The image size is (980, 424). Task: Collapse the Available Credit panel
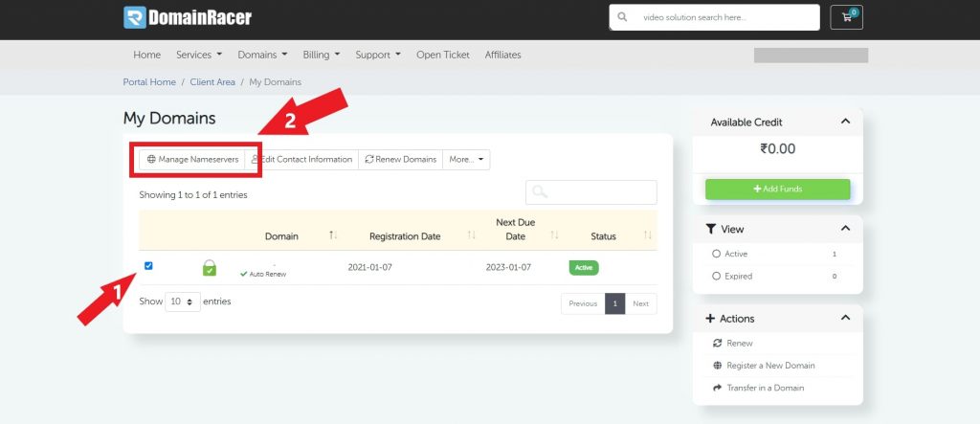coord(845,122)
